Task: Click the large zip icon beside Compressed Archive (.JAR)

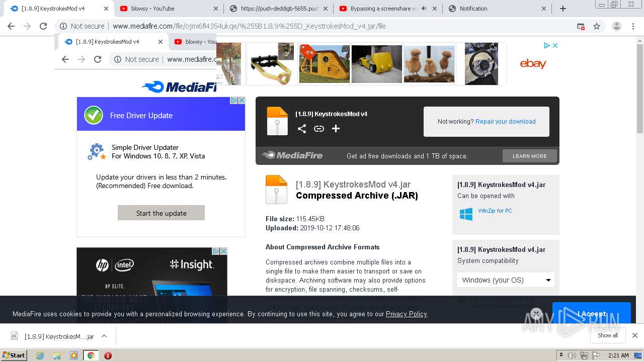Action: coord(276,189)
